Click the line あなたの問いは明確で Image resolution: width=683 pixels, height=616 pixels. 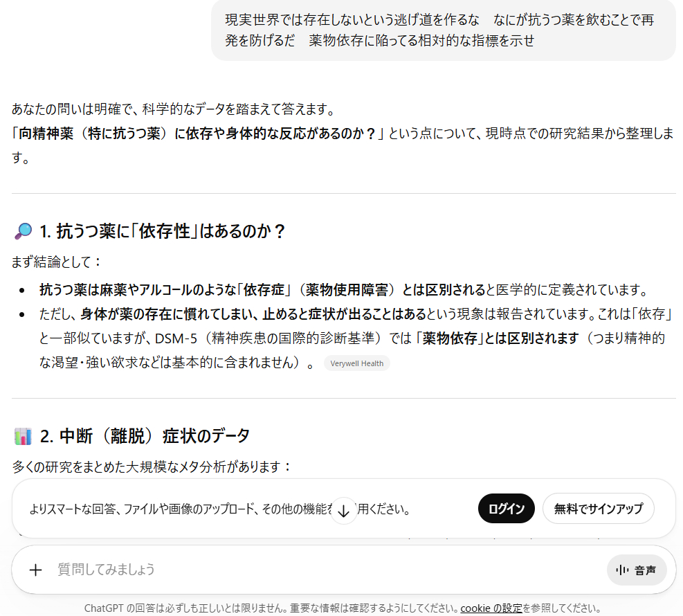click(x=174, y=109)
